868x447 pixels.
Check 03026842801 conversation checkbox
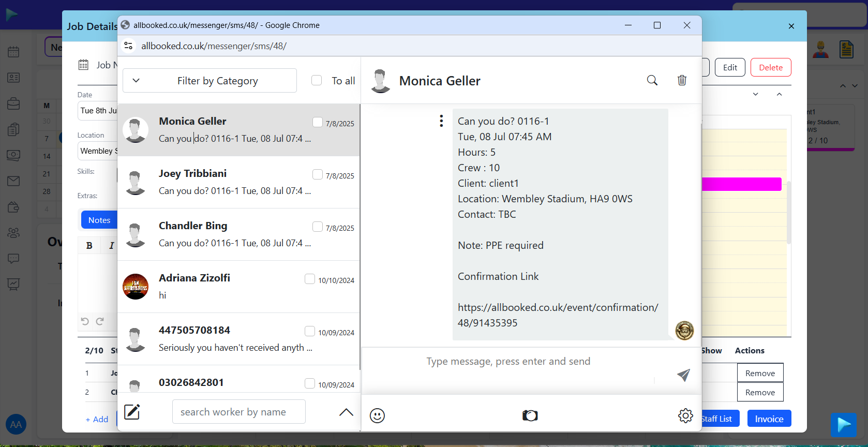310,383
